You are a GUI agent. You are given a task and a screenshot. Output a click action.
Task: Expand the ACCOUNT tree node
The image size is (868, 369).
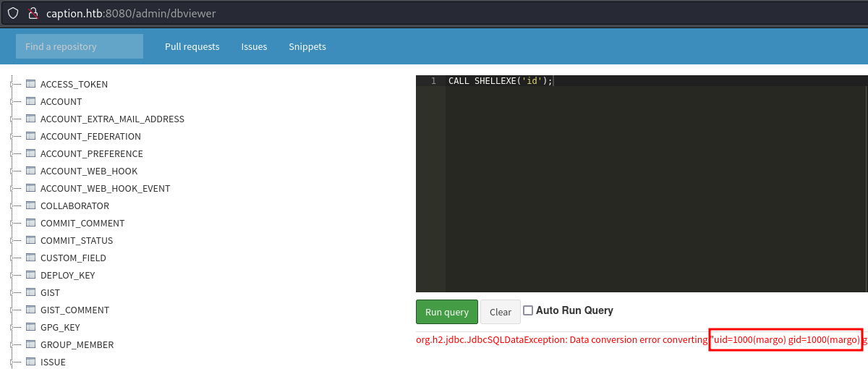[x=12, y=101]
